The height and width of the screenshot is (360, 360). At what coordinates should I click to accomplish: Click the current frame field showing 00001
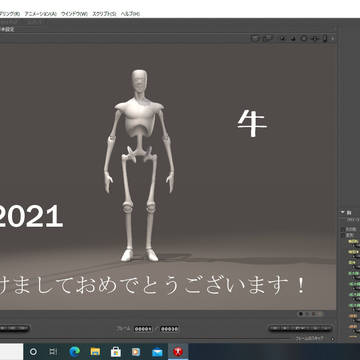pos(143,329)
